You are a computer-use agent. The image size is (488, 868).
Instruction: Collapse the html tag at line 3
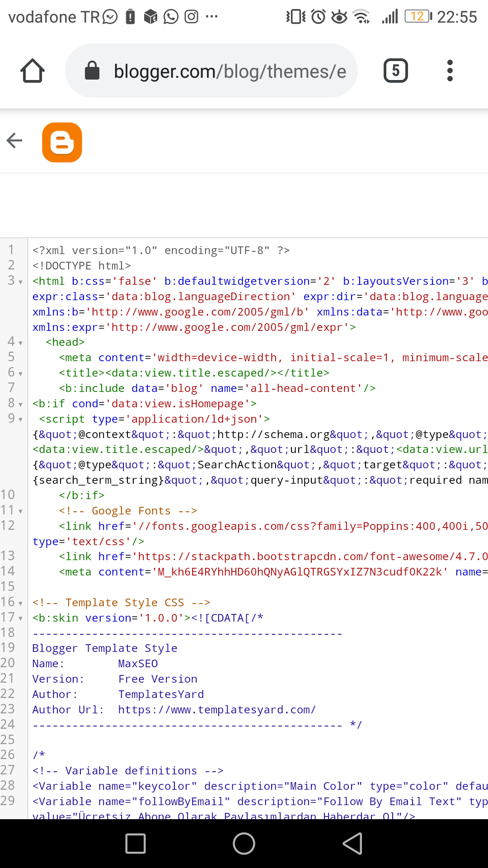[20, 282]
